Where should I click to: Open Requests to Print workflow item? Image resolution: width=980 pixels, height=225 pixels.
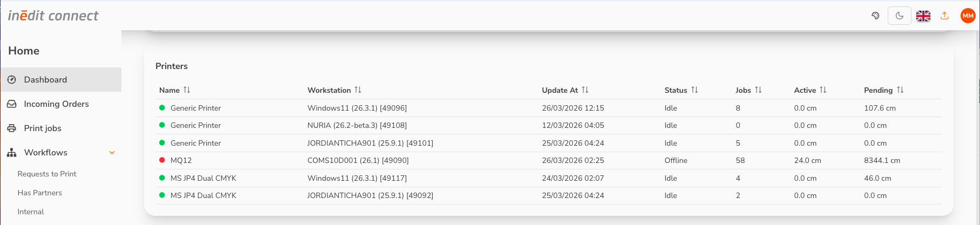coord(47,174)
